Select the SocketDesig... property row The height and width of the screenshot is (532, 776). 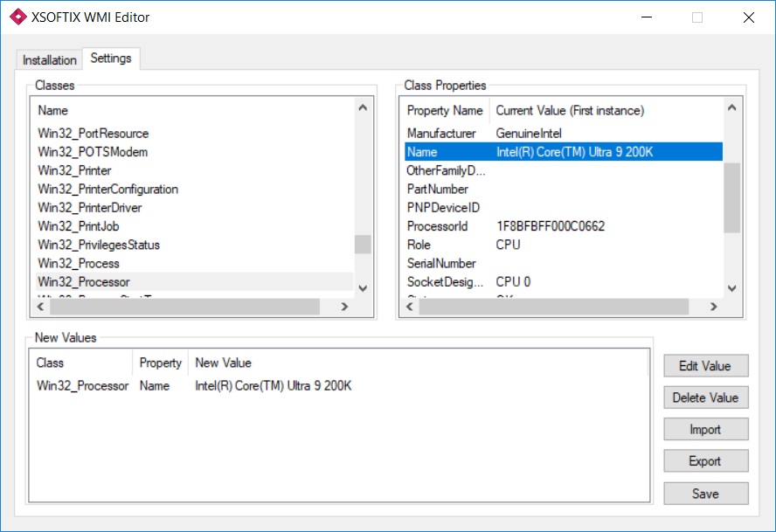(564, 281)
